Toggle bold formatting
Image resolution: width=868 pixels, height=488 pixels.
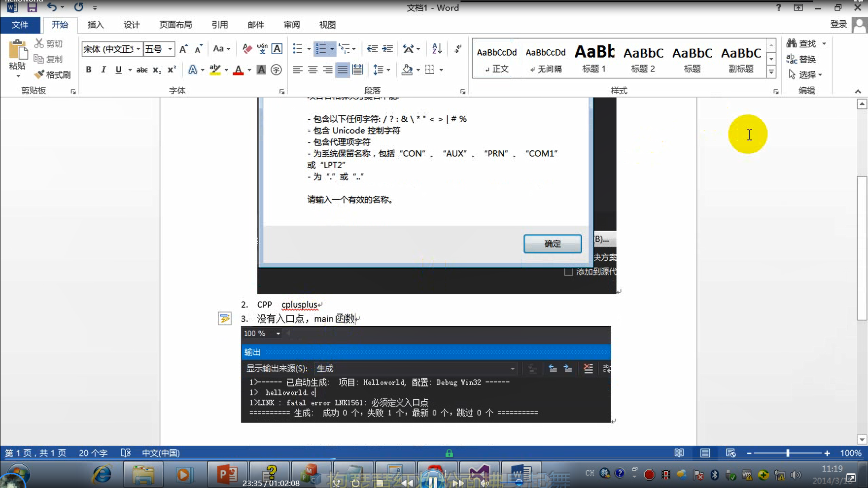(x=89, y=70)
